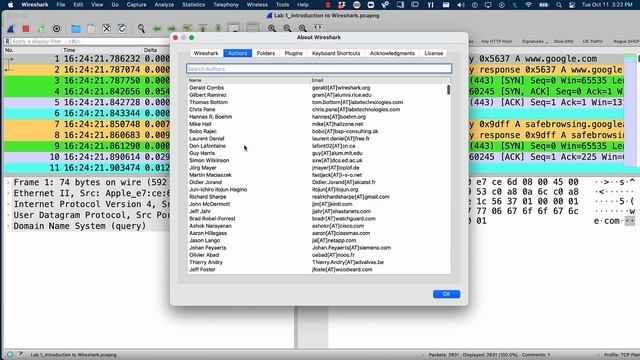640x360 pixels.
Task: Go back in packet history
Action: click(x=157, y=29)
